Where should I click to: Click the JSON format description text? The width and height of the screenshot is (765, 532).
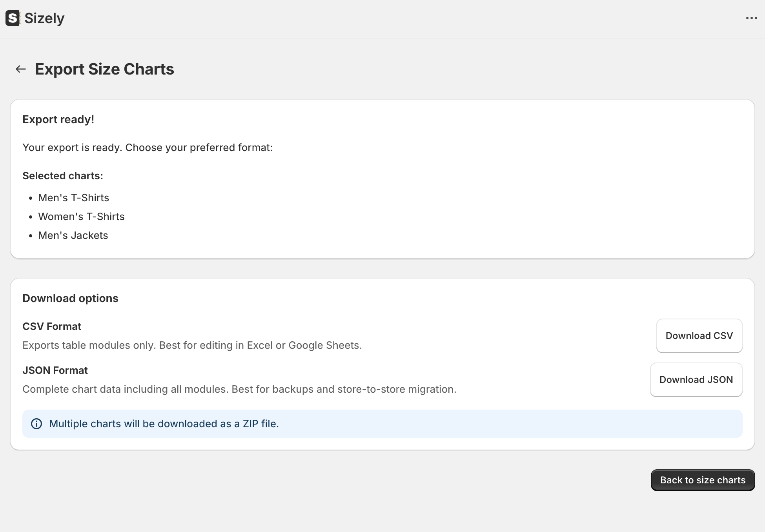239,389
